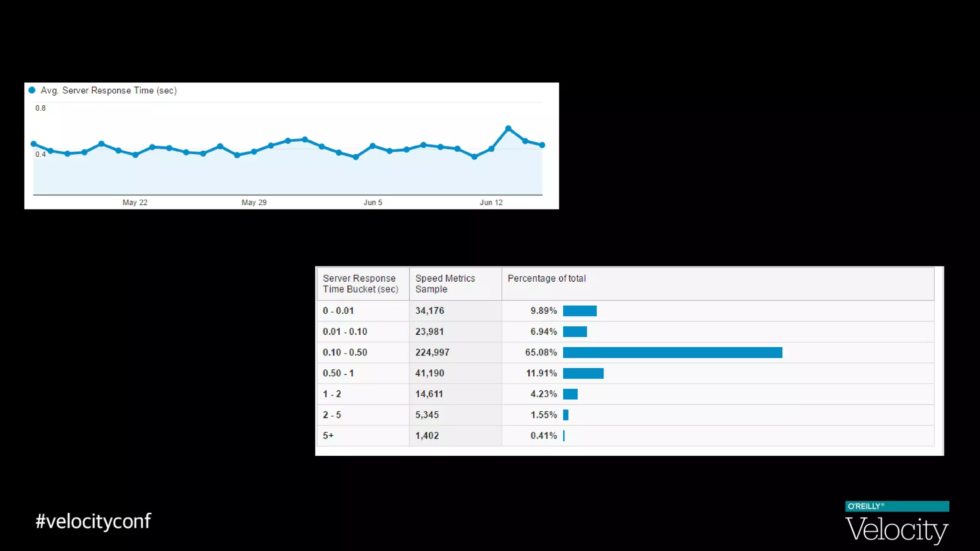
Task: Click the May 29 axis label
Action: tap(254, 202)
